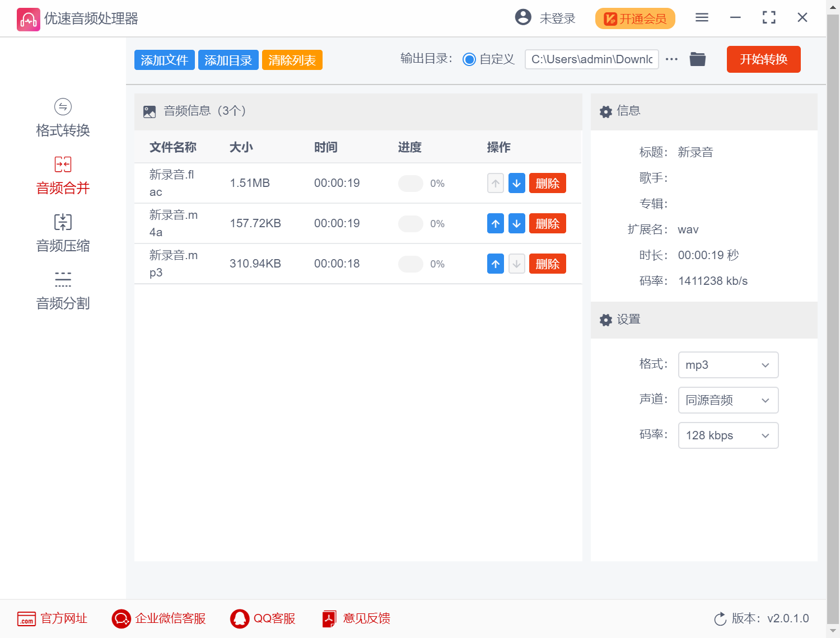Viewport: 840px width, 638px height.
Task: Open the 格式 dropdown showing mp3
Action: pyautogui.click(x=728, y=364)
